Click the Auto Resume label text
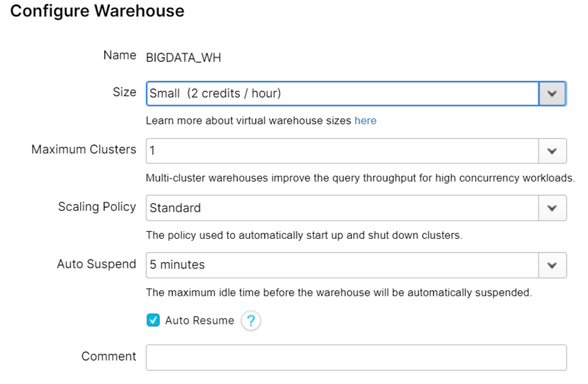This screenshot has height=384, width=588. pos(199,320)
